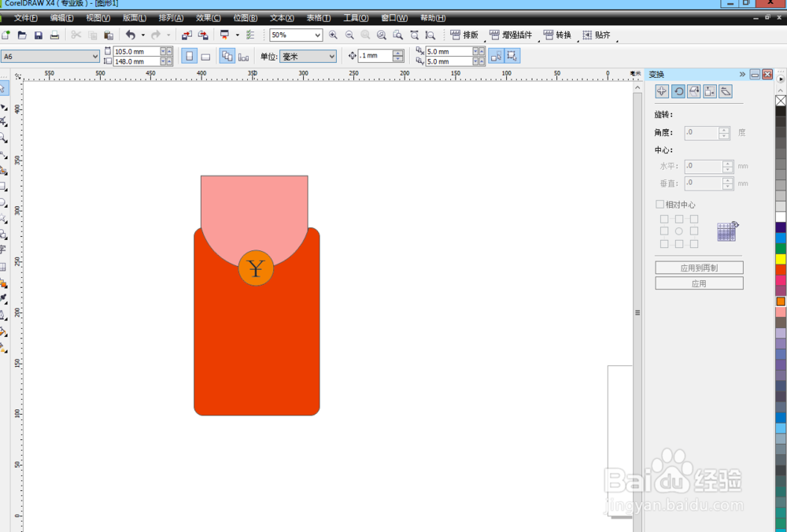
Task: Pick the no-fill X swatch in palette
Action: pyautogui.click(x=781, y=101)
